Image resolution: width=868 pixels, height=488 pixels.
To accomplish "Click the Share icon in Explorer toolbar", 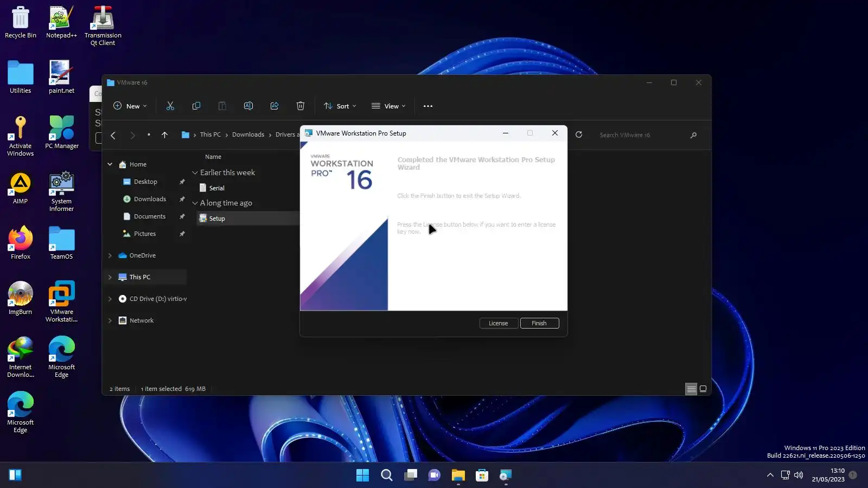I will [x=275, y=106].
